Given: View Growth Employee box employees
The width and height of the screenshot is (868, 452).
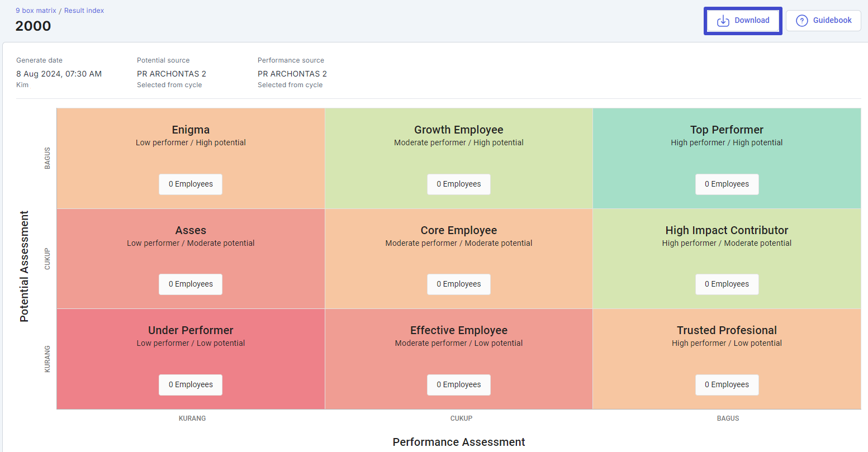Looking at the screenshot, I should point(459,184).
